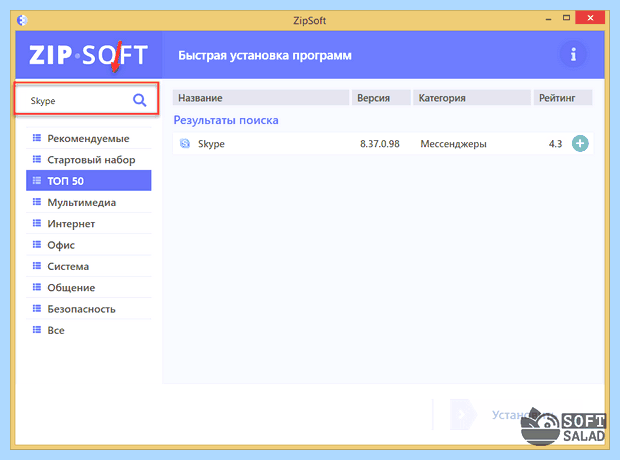
Task: Click the list icon beside Офис
Action: 37,245
